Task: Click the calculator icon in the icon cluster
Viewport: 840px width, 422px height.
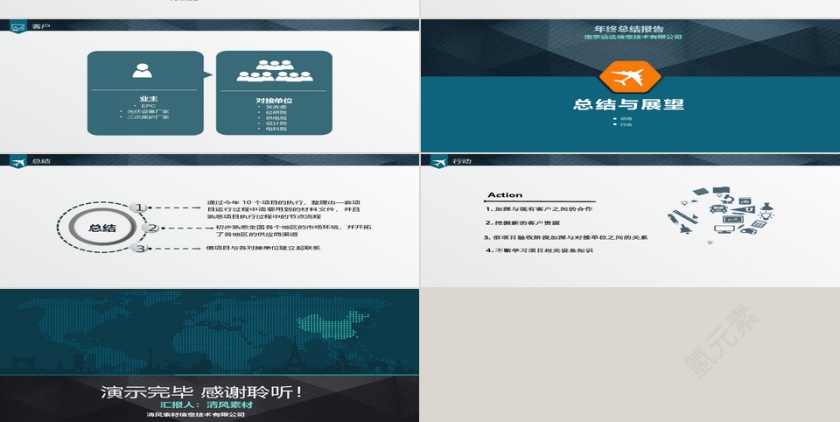Action: coord(759,225)
